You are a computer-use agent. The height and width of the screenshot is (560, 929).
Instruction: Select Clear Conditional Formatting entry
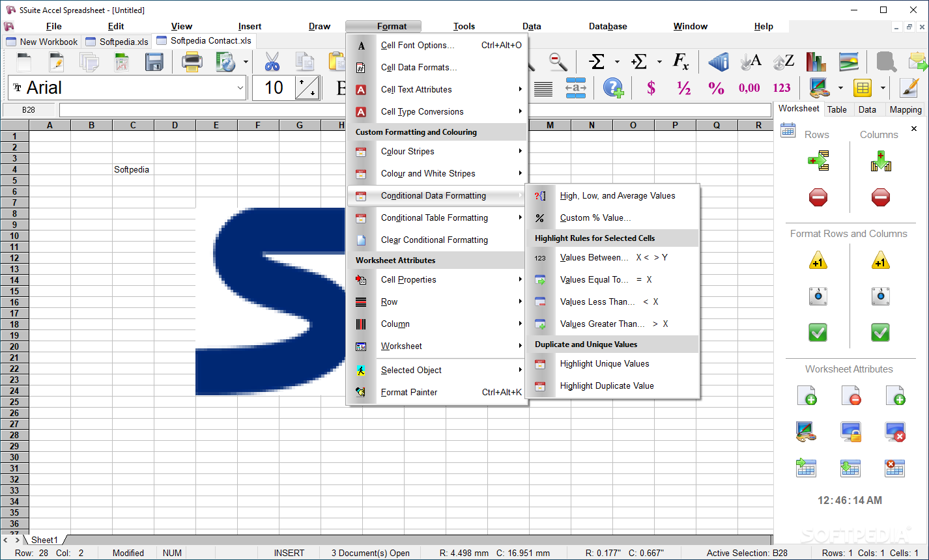click(x=437, y=240)
